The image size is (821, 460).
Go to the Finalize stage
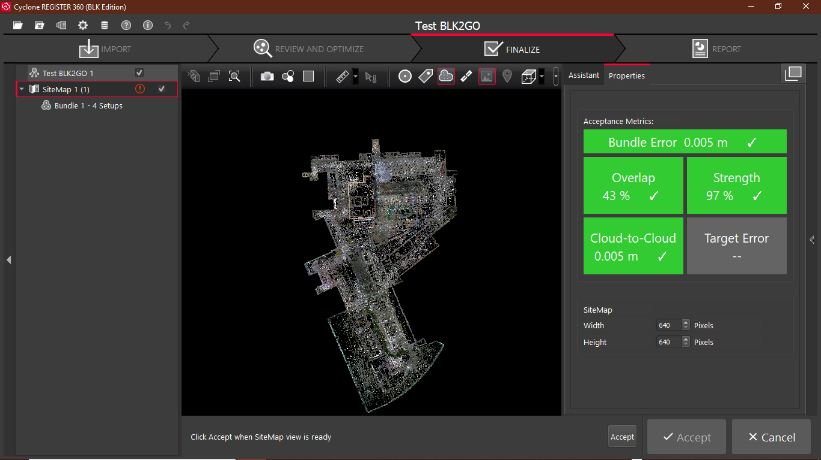point(512,49)
